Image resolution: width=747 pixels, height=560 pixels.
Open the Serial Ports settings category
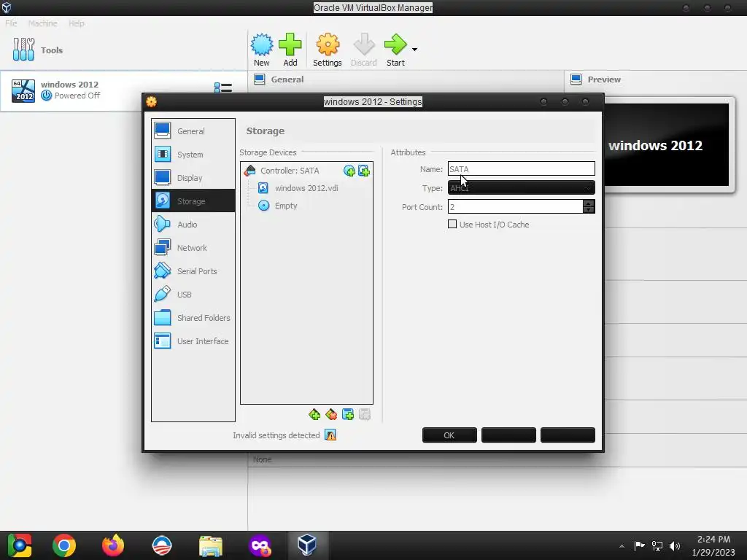[x=193, y=271]
